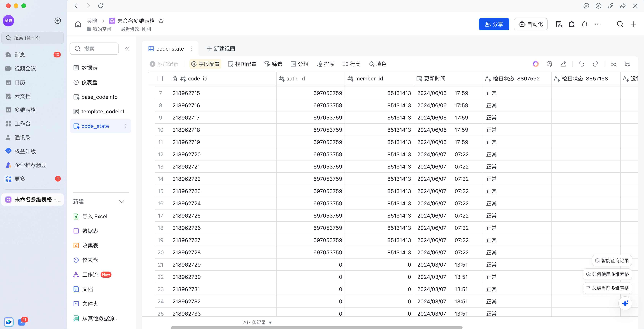This screenshot has height=329, width=644.
Task: Click the home icon in the breadcrumb
Action: (78, 24)
